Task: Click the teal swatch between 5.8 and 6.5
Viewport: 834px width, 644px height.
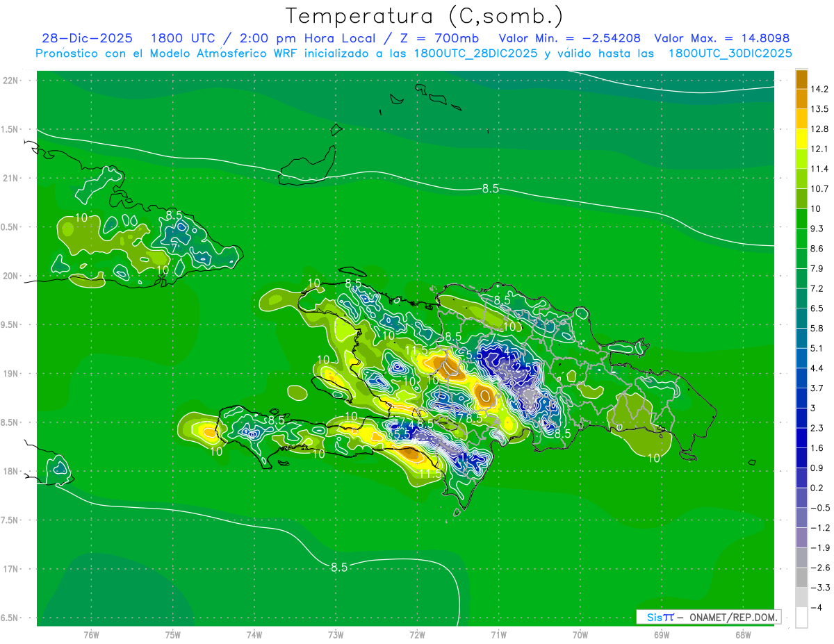Action: coord(801,317)
